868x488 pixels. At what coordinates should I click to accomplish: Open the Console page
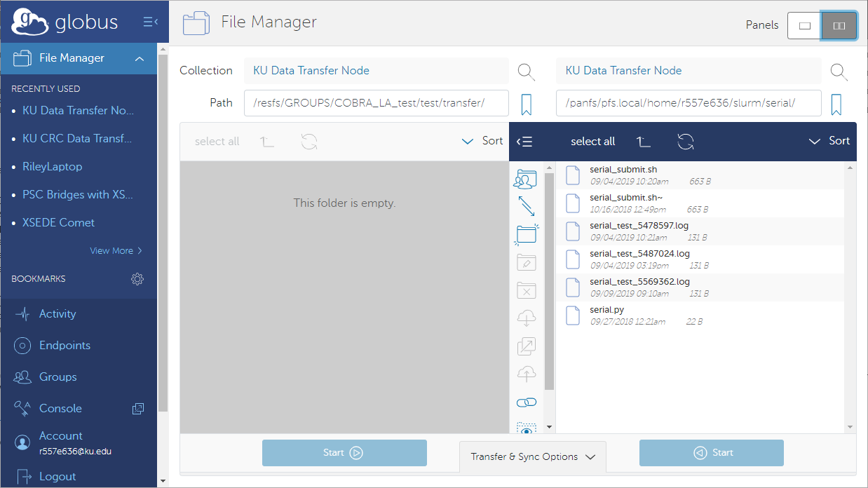click(x=60, y=409)
